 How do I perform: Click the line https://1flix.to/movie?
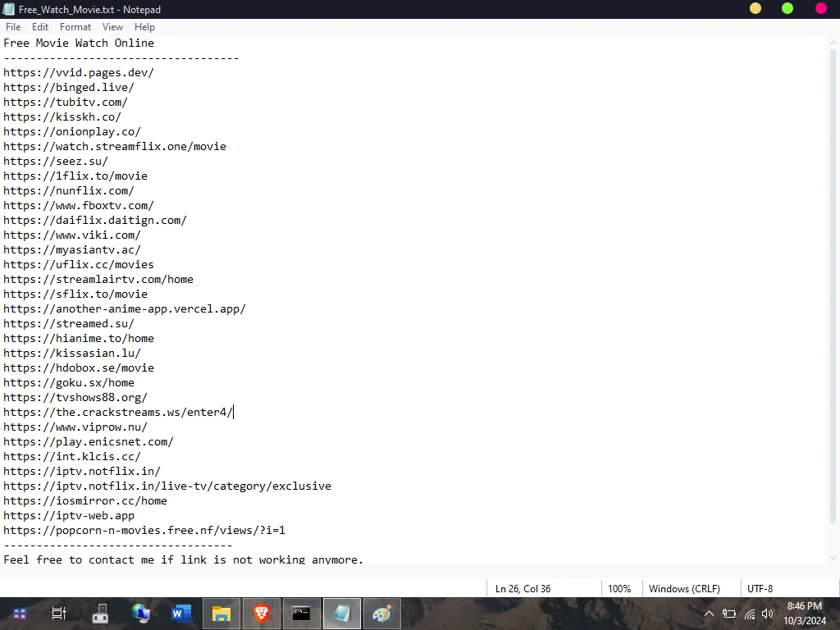pos(75,176)
